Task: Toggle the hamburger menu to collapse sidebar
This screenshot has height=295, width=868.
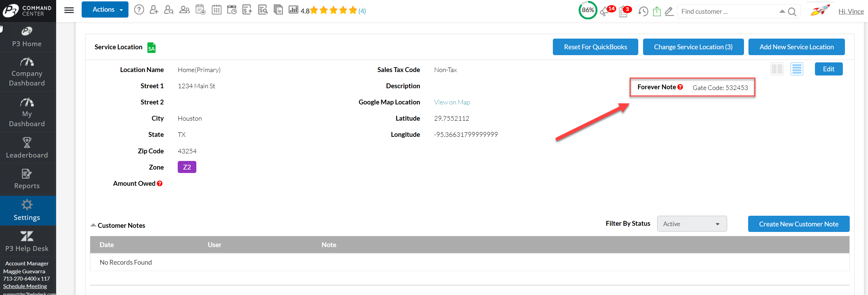Action: tap(69, 10)
